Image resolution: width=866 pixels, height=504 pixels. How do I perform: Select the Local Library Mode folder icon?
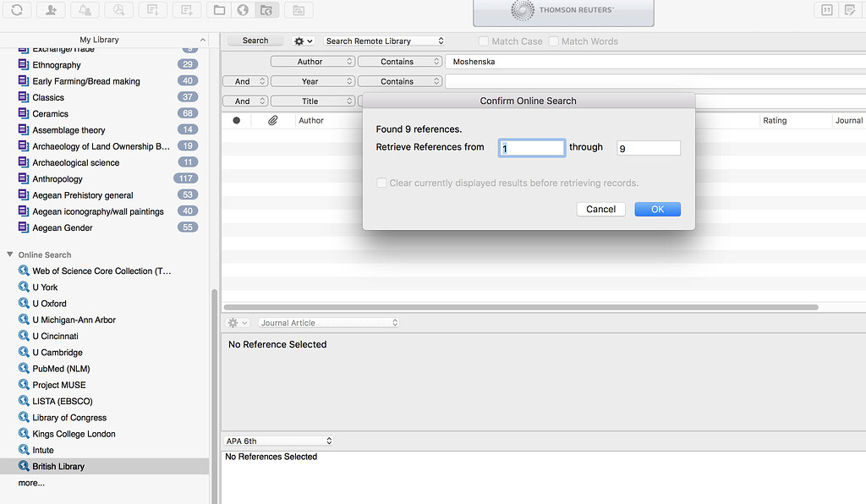pyautogui.click(x=222, y=9)
